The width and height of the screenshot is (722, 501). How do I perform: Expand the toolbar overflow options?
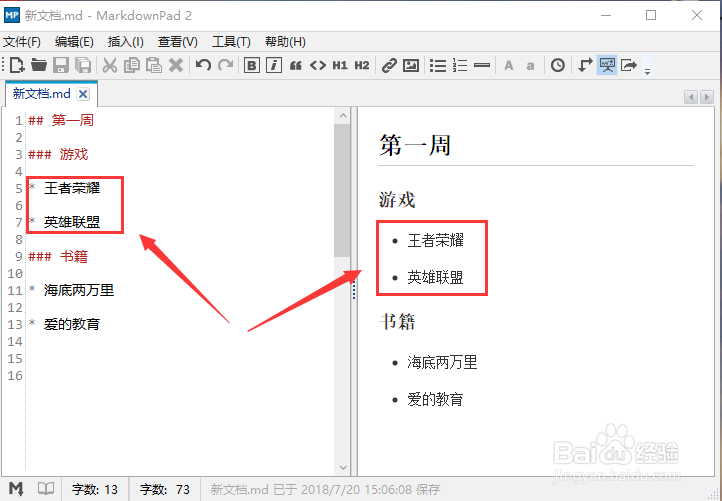(647, 71)
